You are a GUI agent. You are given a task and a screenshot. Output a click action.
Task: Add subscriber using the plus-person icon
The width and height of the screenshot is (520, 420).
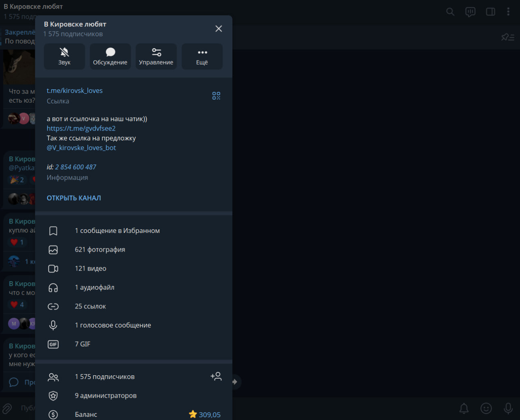coord(216,376)
